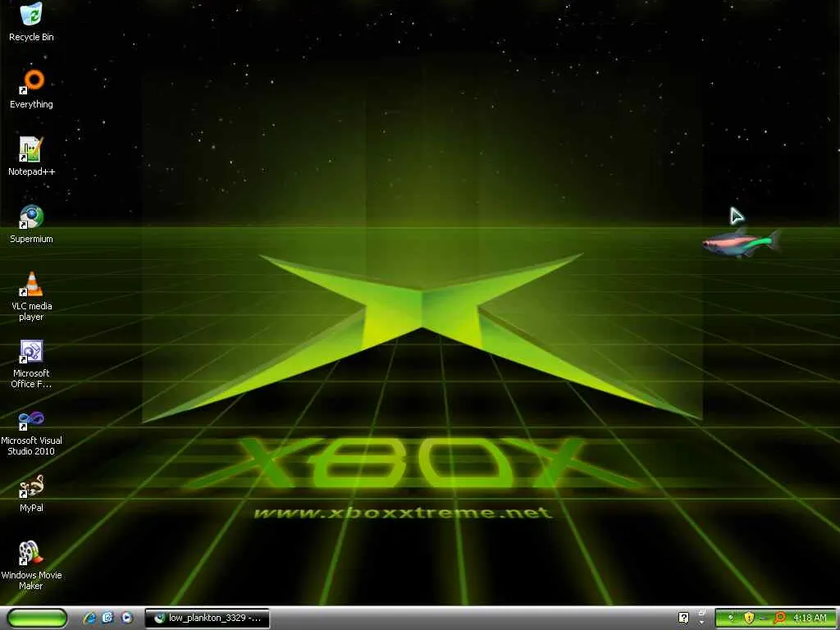840x630 pixels.
Task: Click the neon fish desktop gadget
Action: click(742, 242)
